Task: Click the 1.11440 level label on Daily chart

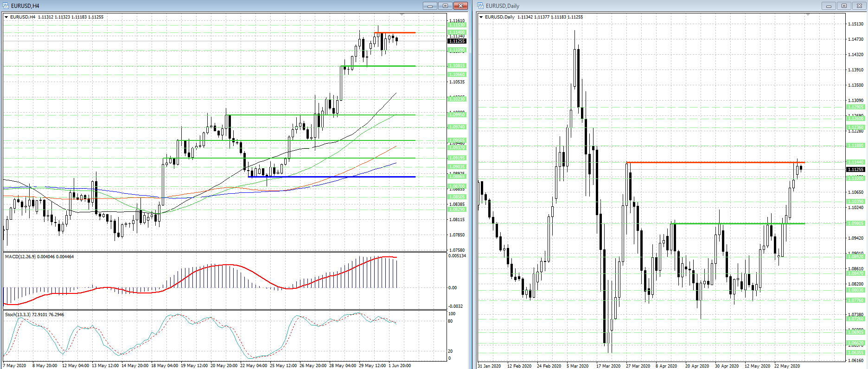Action: tap(855, 162)
